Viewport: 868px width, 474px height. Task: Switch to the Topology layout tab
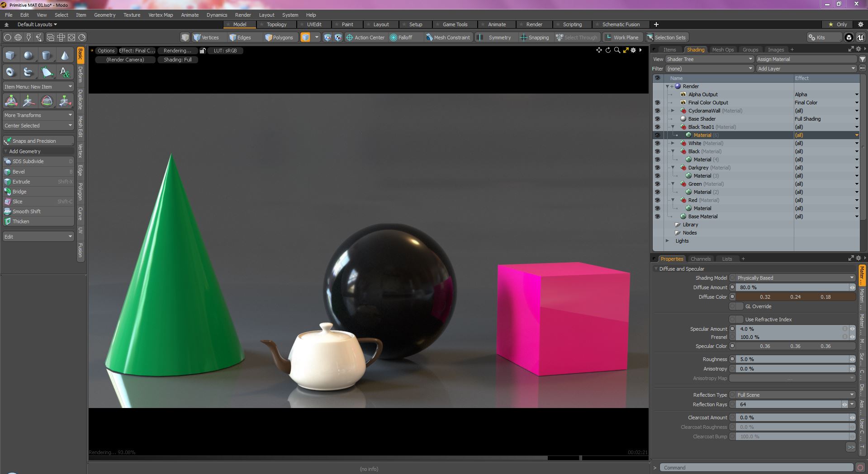pyautogui.click(x=276, y=24)
